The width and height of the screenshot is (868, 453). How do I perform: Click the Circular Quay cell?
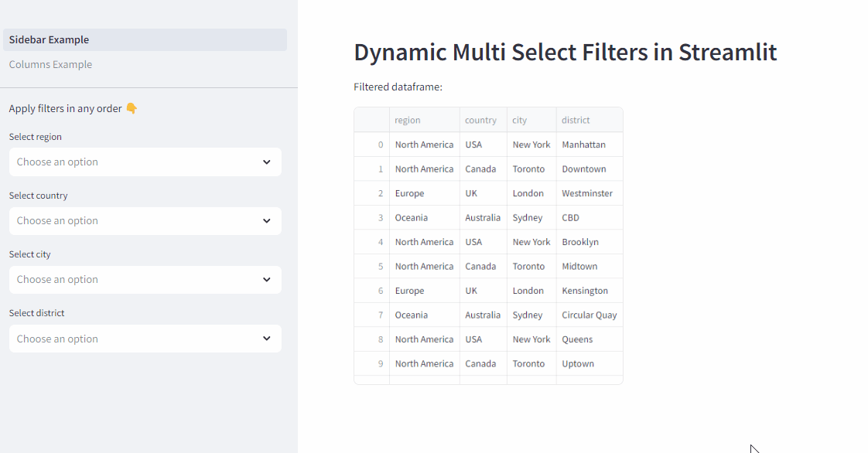pos(589,315)
